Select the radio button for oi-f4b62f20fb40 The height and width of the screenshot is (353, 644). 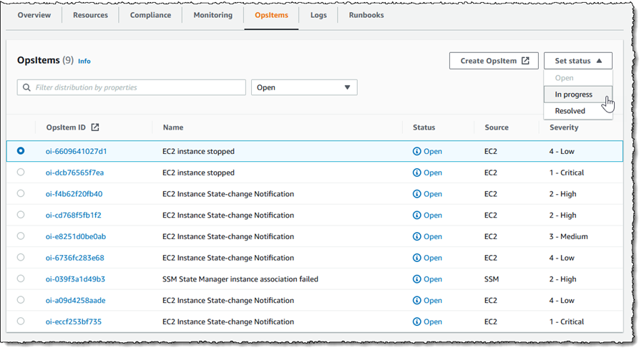[x=21, y=194]
